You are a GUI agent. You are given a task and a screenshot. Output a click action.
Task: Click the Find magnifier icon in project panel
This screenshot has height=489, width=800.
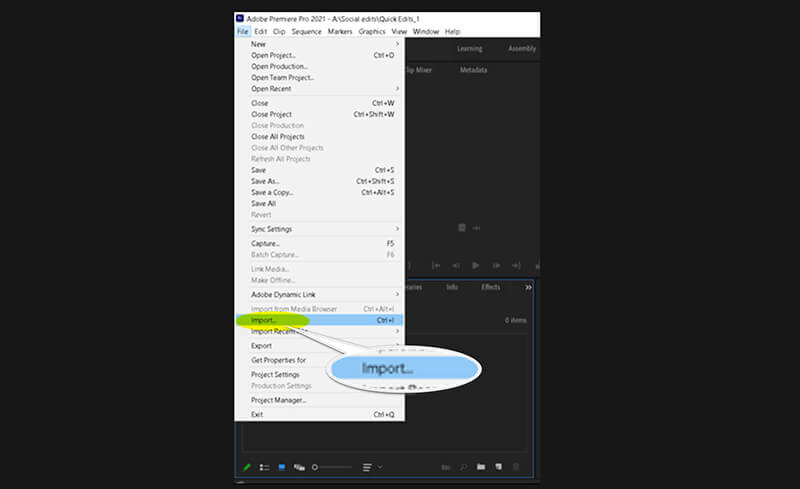463,467
